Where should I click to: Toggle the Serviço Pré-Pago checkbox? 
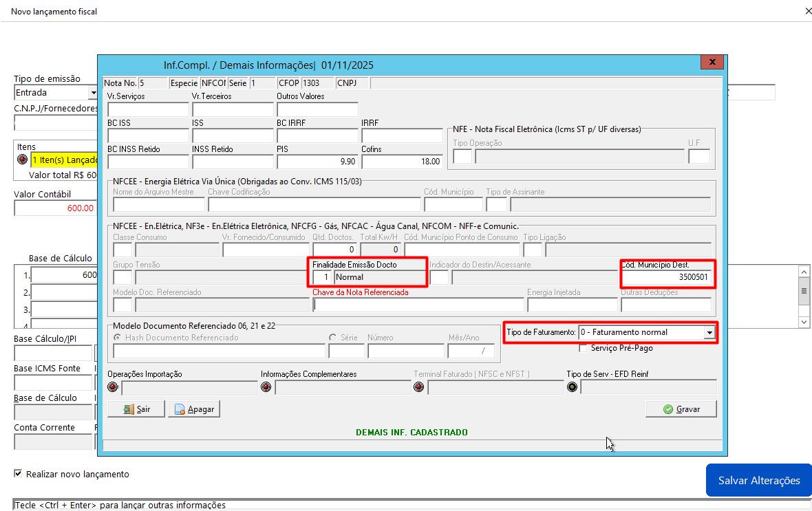click(x=583, y=348)
